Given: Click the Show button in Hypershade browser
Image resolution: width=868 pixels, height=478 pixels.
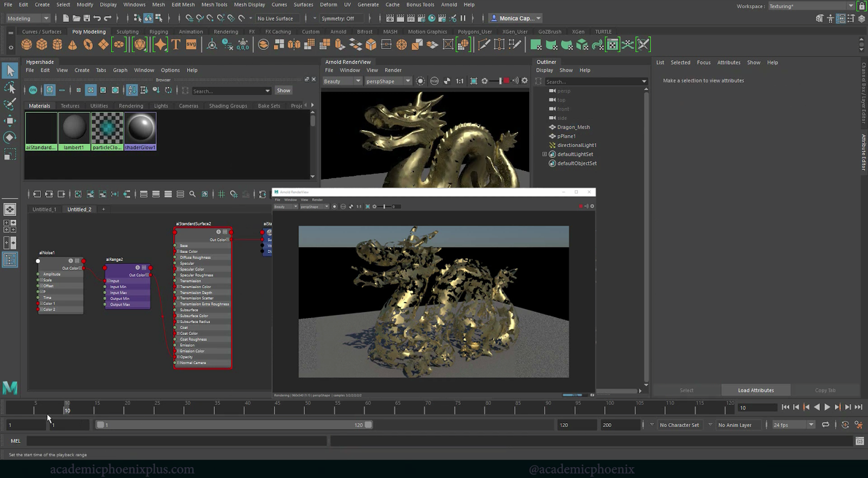Looking at the screenshot, I should (x=283, y=91).
